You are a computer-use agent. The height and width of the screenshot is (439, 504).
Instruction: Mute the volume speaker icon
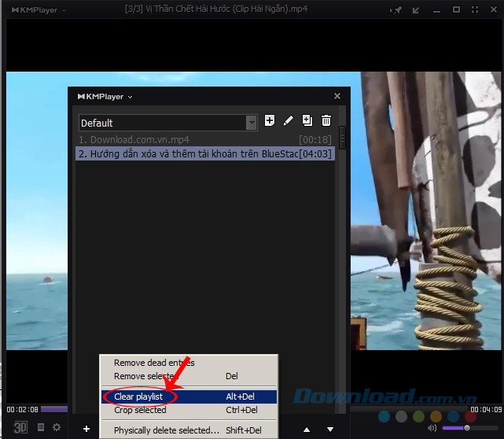pos(432,427)
